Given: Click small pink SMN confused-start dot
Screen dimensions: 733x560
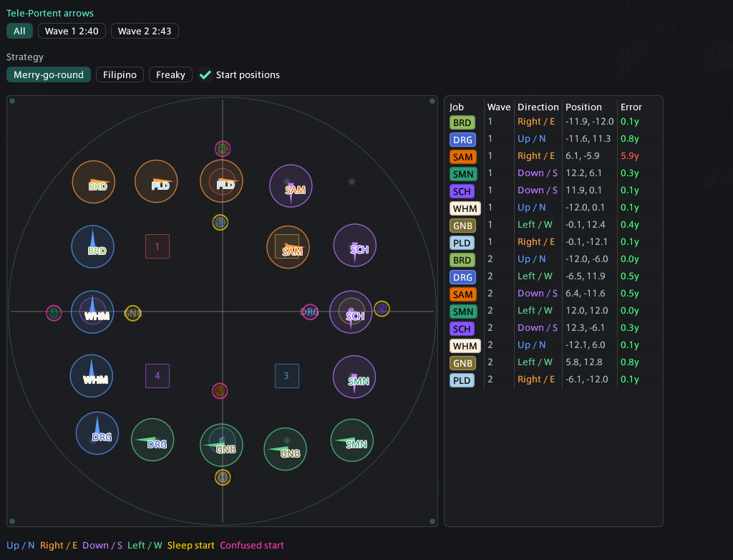Looking at the screenshot, I should pyautogui.click(x=54, y=313).
